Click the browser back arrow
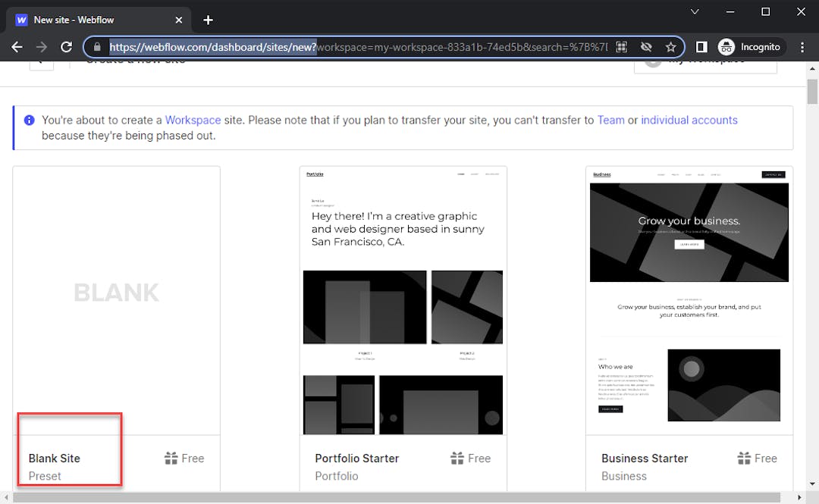 (x=17, y=46)
